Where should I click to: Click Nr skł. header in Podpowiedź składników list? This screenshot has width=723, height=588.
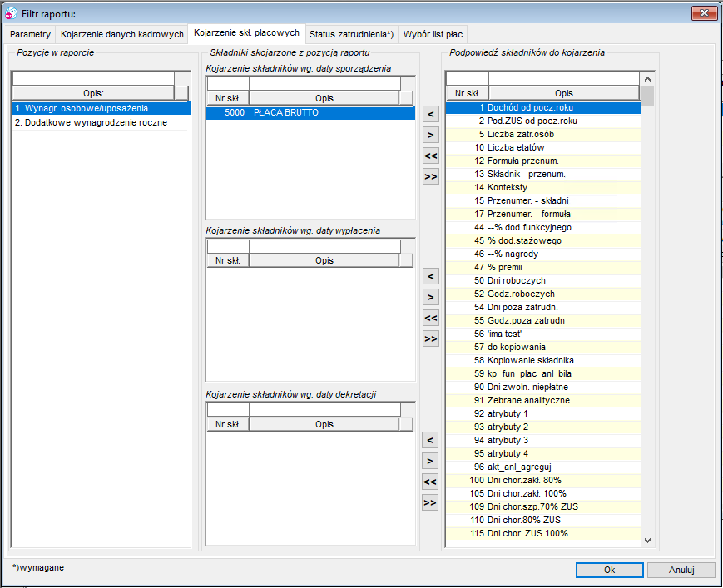point(467,93)
